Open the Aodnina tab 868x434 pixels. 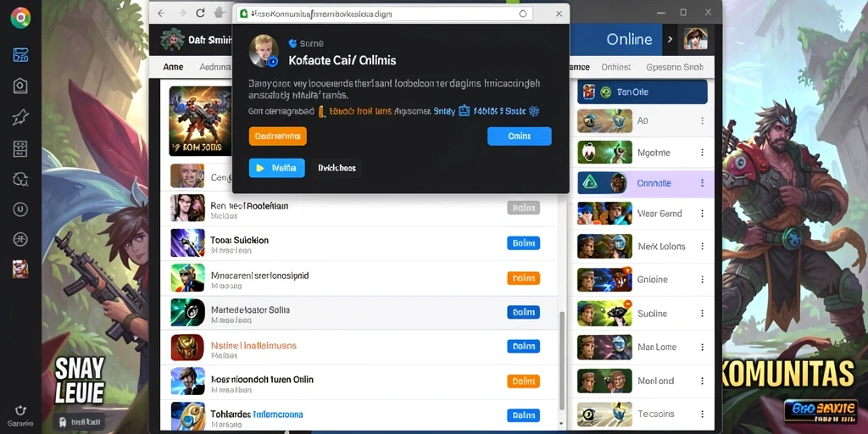(x=214, y=67)
